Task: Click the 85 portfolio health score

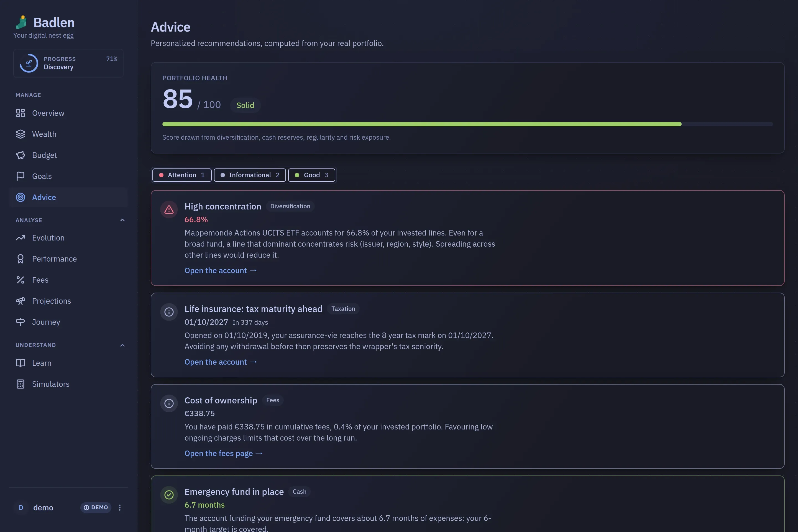Action: coord(177,99)
